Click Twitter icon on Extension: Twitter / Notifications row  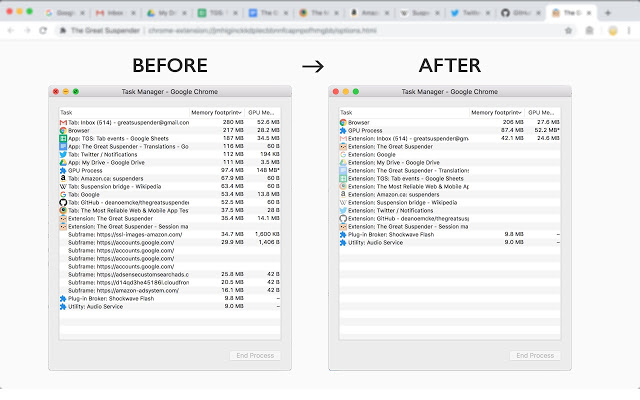coord(343,211)
